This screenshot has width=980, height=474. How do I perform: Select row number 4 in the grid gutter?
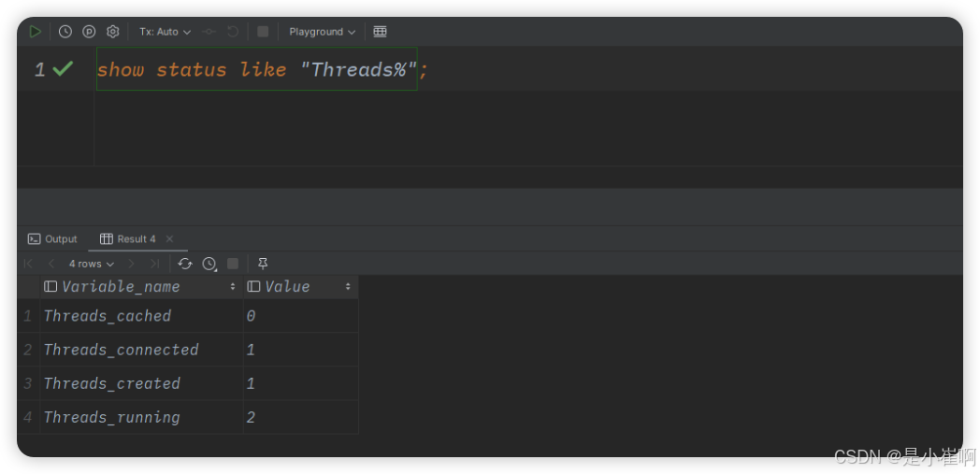[28, 417]
